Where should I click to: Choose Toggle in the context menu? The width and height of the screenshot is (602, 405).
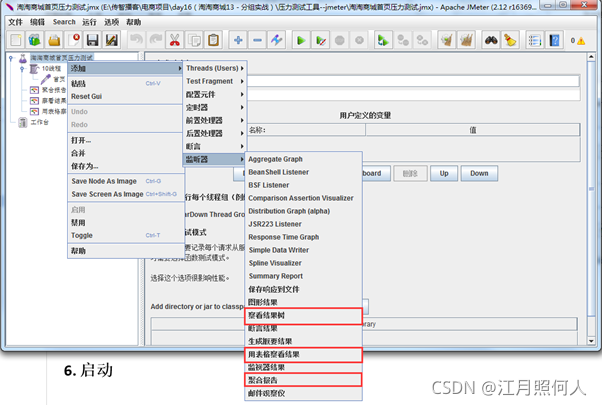coord(125,236)
